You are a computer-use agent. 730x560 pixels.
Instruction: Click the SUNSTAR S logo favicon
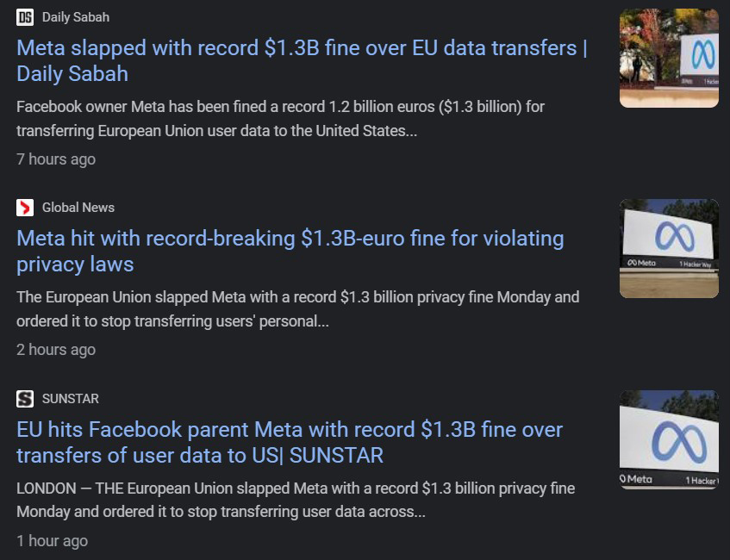pyautogui.click(x=25, y=399)
